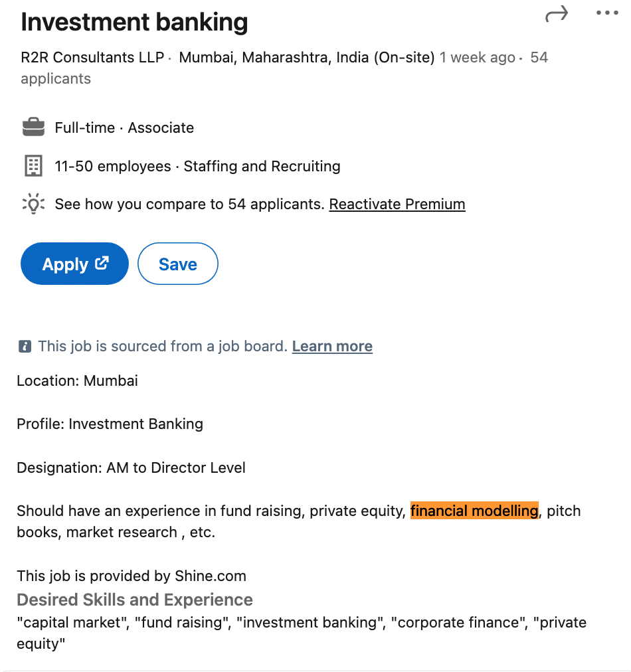Click the 1 week ago posting time

pyautogui.click(x=477, y=58)
